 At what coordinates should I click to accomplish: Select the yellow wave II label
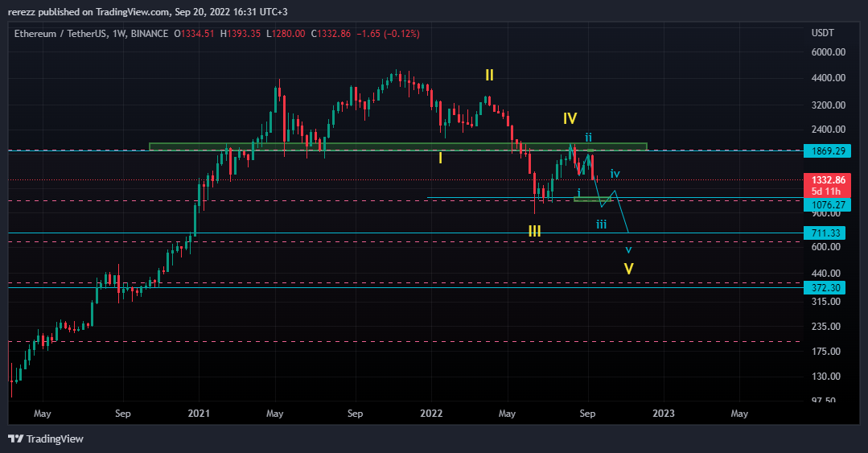tap(489, 76)
